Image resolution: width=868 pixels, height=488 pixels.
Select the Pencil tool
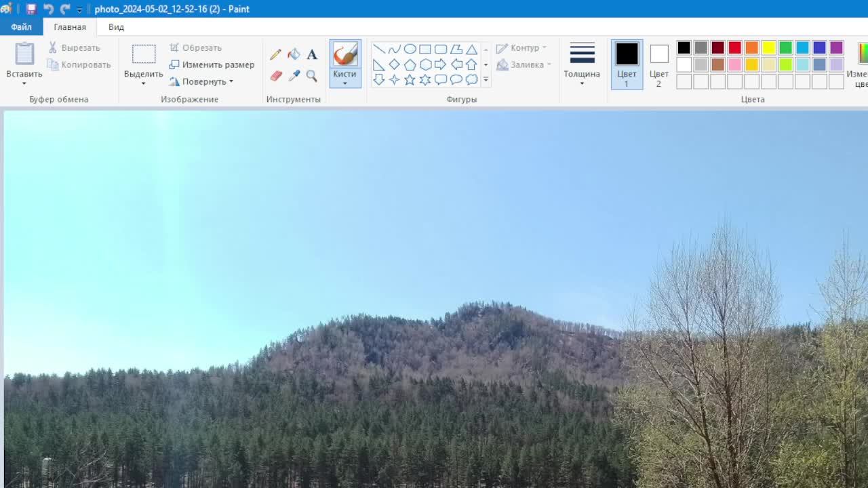[275, 54]
